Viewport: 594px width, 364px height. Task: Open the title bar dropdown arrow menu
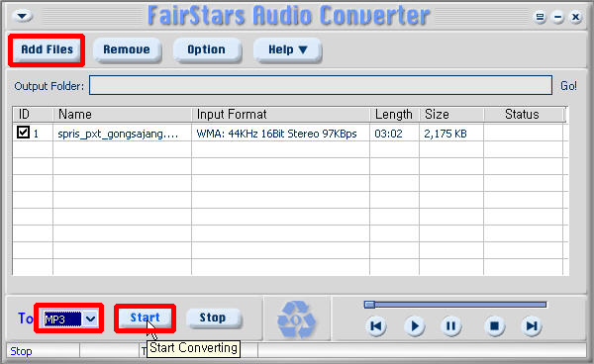click(22, 16)
